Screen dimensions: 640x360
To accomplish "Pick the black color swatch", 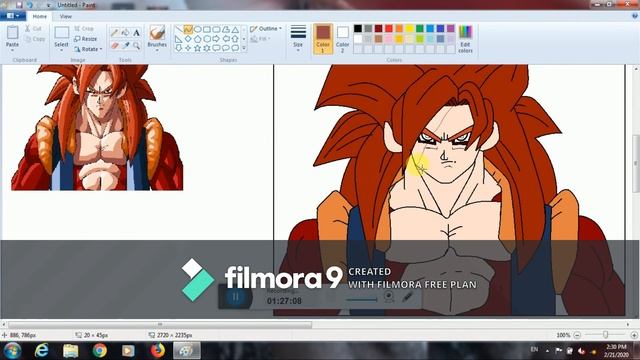I will 358,29.
